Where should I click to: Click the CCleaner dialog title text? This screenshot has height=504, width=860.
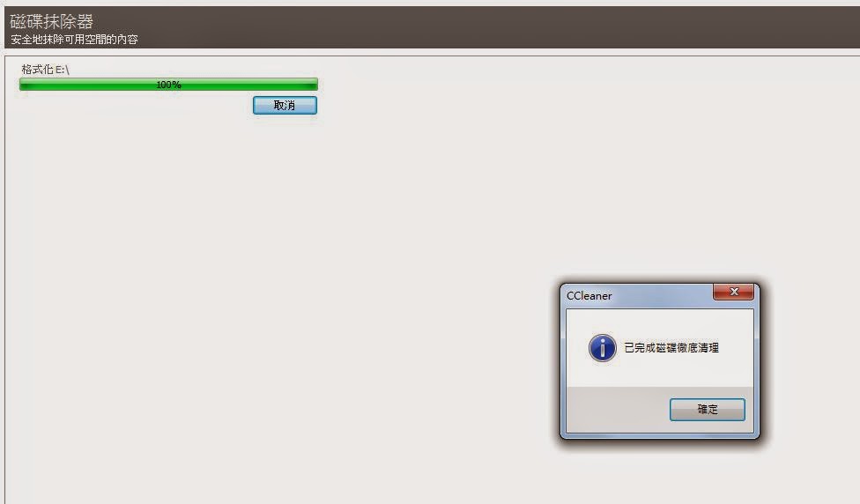(589, 295)
